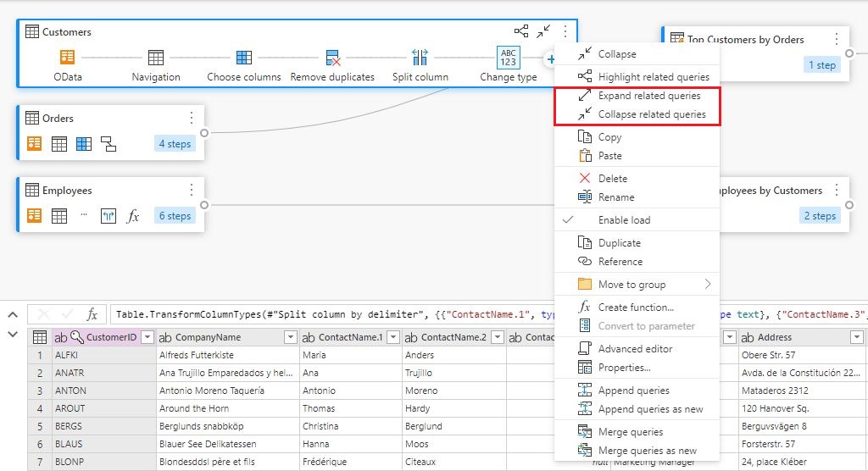
Task: Open the CustomerID column filter dropdown
Action: point(147,337)
